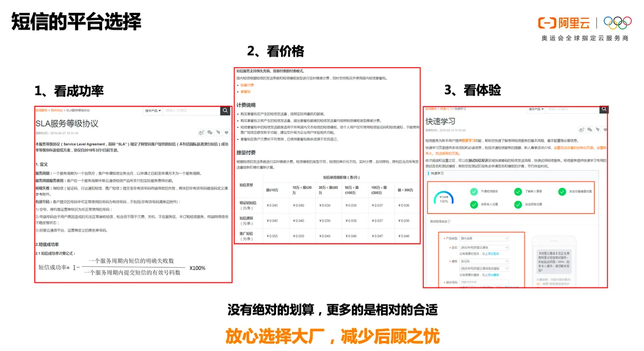Click ¥0.055 price cell
The image size is (644, 351).
tap(272, 236)
